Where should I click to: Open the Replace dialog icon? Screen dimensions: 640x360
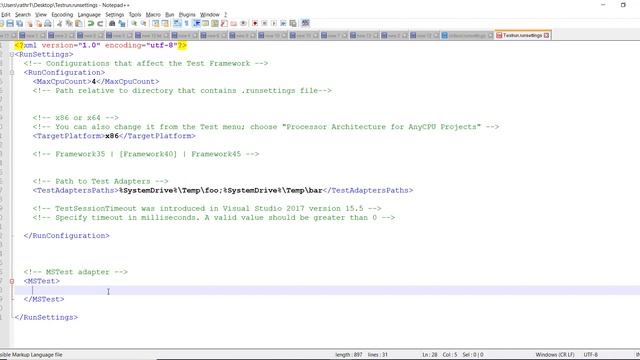tap(122, 23)
